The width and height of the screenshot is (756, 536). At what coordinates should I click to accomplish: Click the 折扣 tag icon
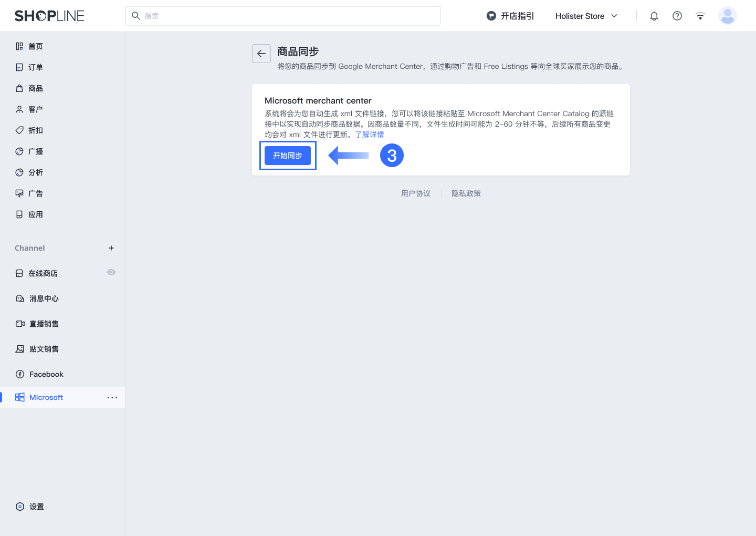(x=19, y=130)
